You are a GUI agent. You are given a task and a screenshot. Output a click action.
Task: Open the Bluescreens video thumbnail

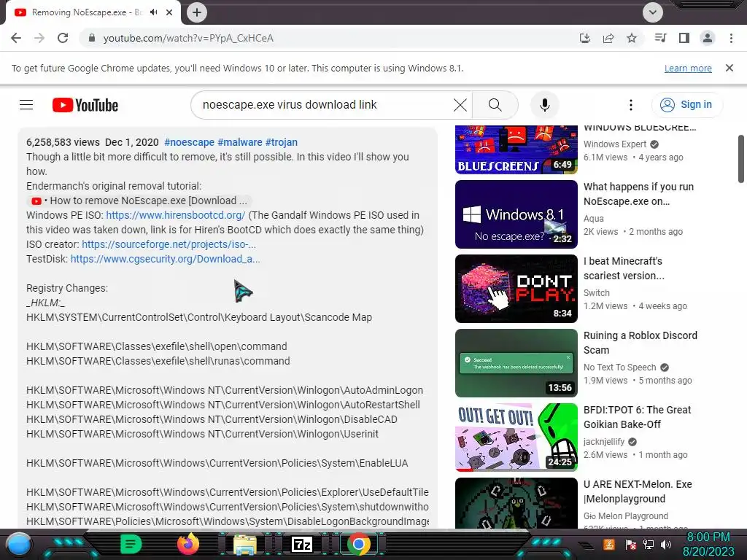(516, 149)
